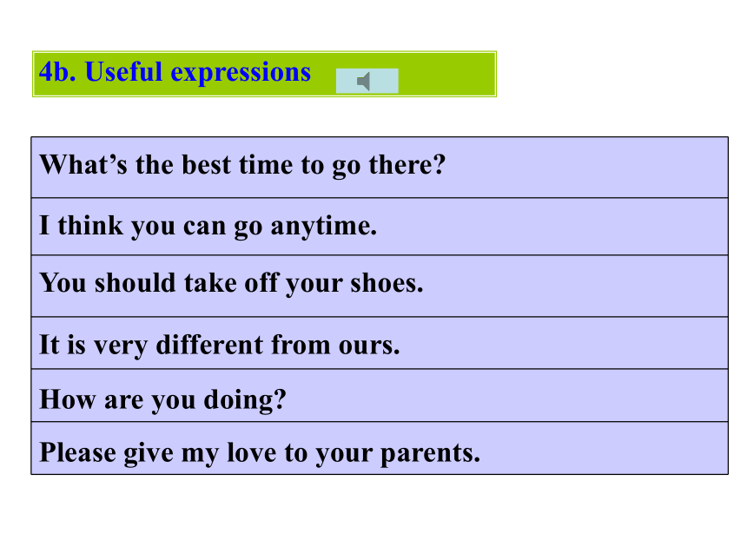Click the word 'should' in the third row
This screenshot has height=560, width=747.
click(136, 282)
